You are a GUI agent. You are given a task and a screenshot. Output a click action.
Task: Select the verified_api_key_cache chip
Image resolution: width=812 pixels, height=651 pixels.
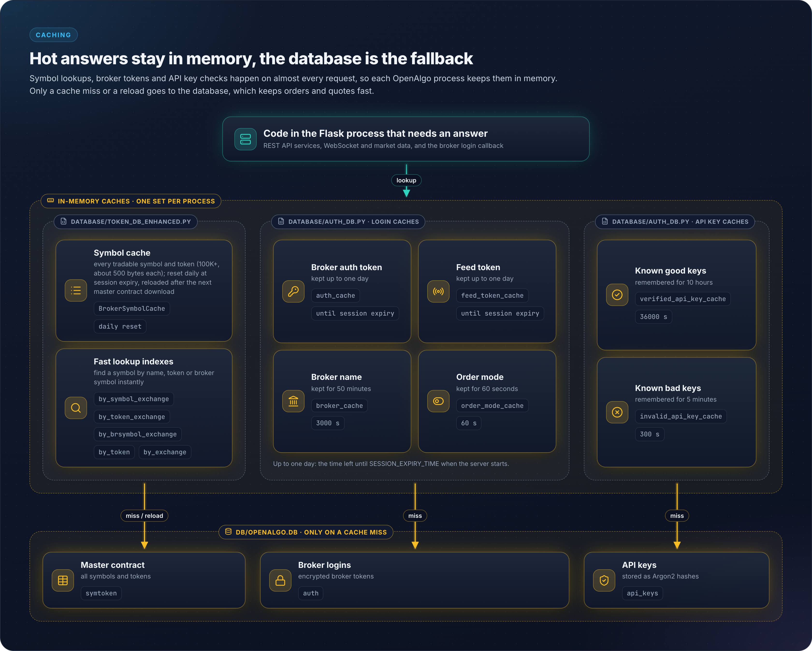[682, 299]
